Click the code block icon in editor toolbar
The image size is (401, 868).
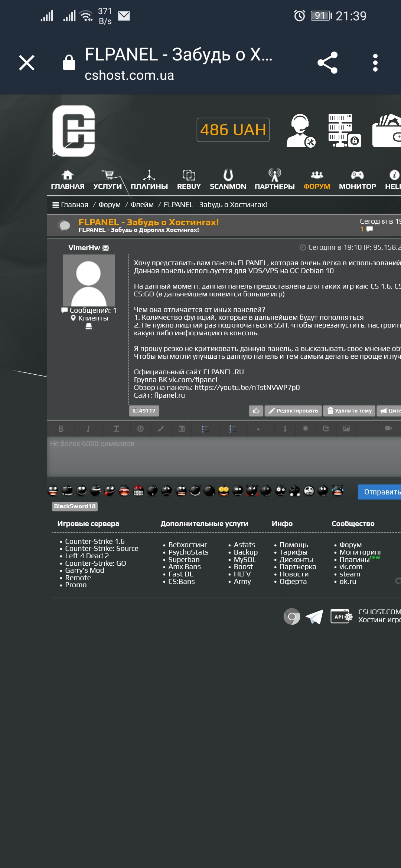(x=182, y=429)
